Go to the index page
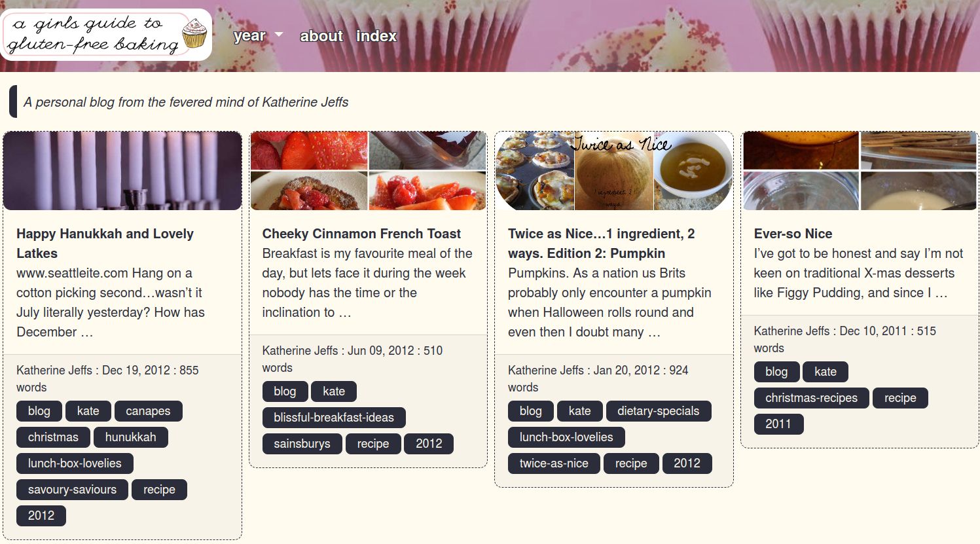This screenshot has height=544, width=980. pos(376,36)
